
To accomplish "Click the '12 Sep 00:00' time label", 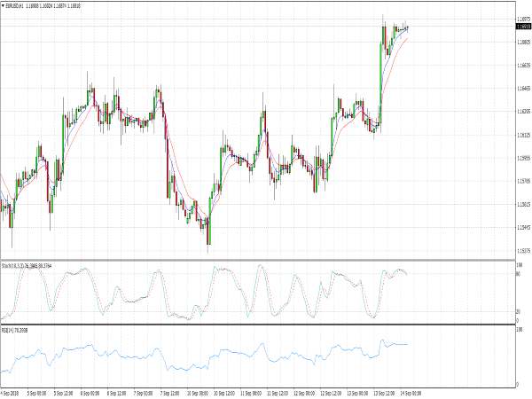I will [x=304, y=393].
